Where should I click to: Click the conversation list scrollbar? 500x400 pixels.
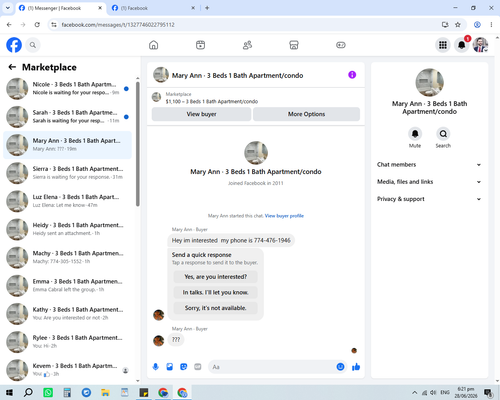[138, 144]
